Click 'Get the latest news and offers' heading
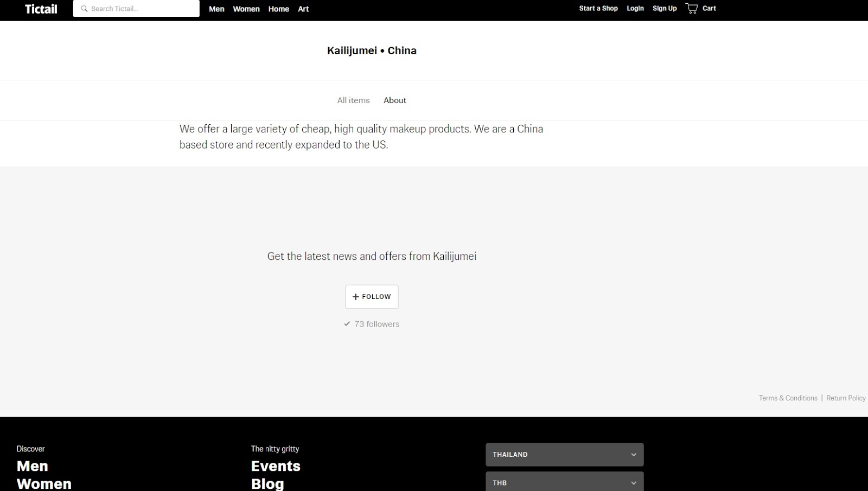Image resolution: width=868 pixels, height=491 pixels. 372,256
